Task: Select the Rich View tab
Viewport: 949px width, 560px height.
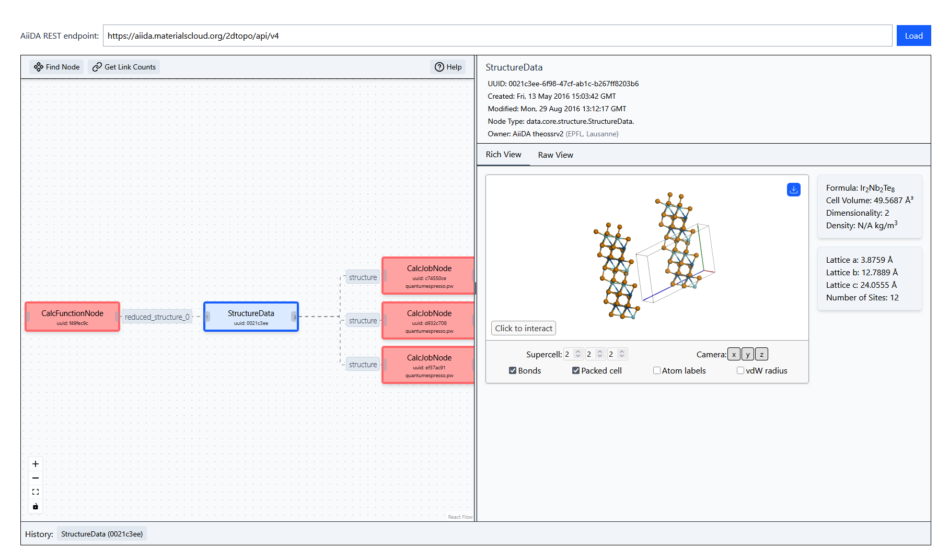Action: pyautogui.click(x=503, y=155)
